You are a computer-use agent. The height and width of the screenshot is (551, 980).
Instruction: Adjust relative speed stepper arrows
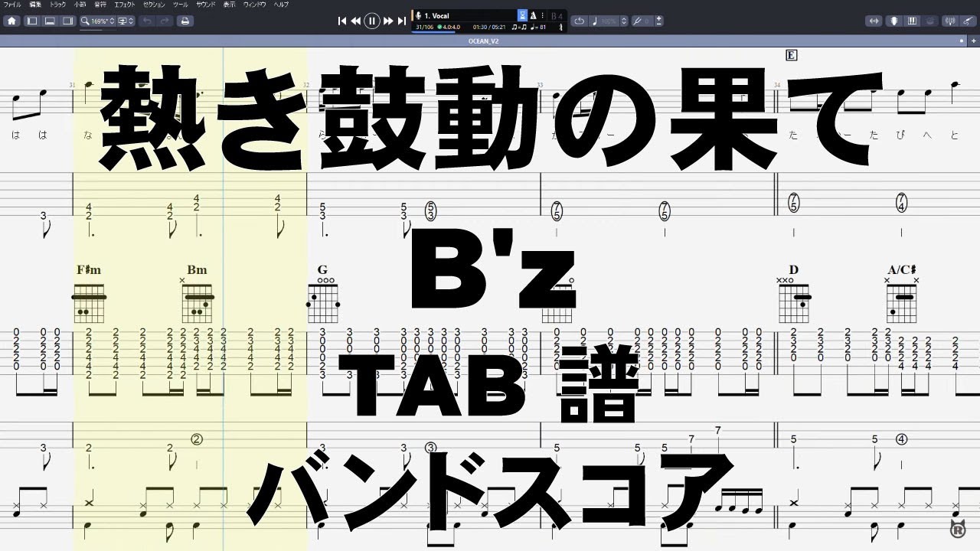tap(624, 21)
